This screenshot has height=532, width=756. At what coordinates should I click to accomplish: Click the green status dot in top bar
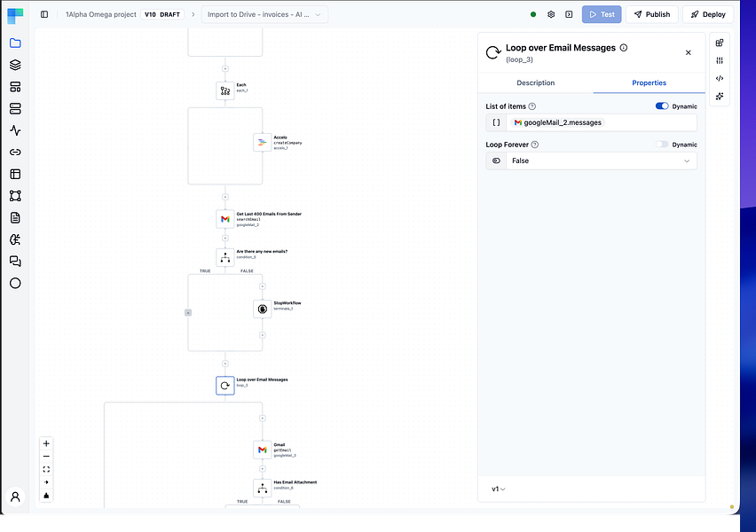(x=533, y=14)
